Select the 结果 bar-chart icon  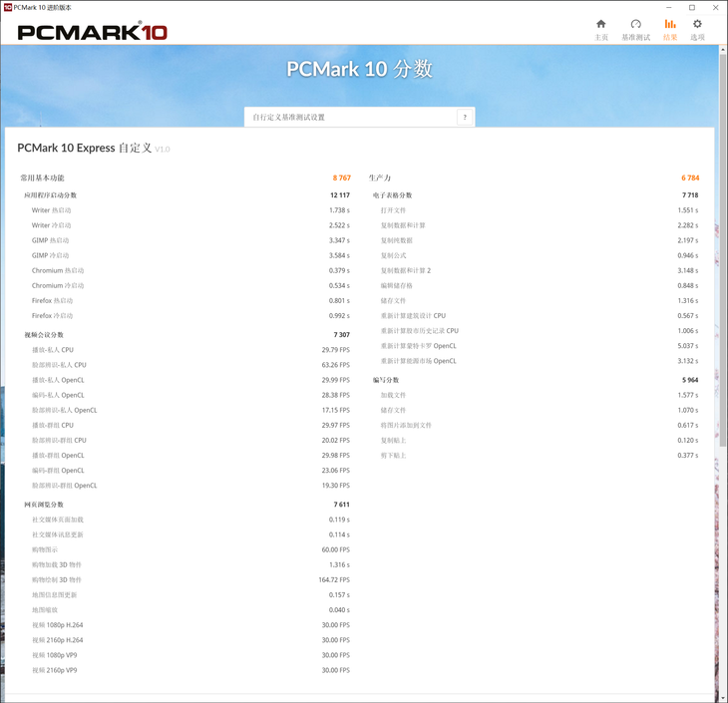pos(670,24)
